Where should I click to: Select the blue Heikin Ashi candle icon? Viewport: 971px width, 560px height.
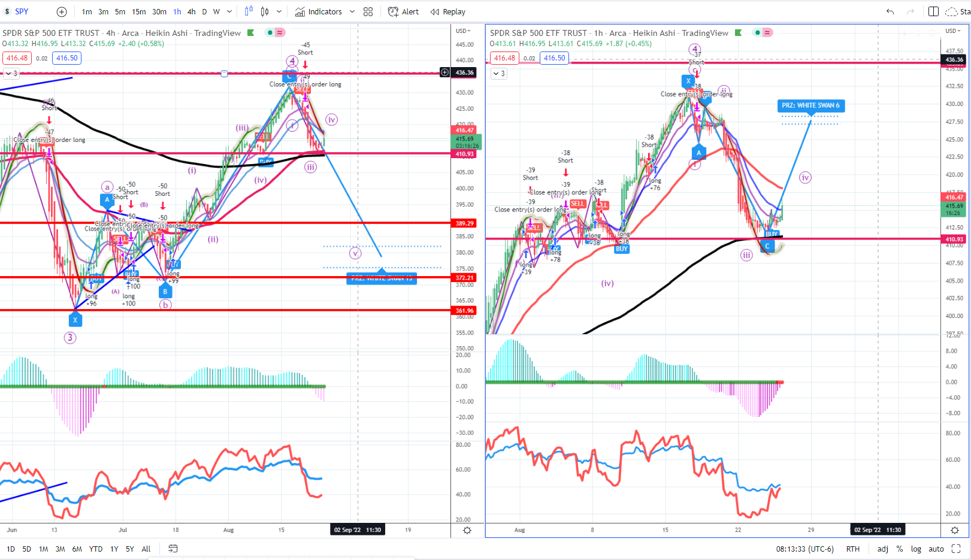[249, 11]
